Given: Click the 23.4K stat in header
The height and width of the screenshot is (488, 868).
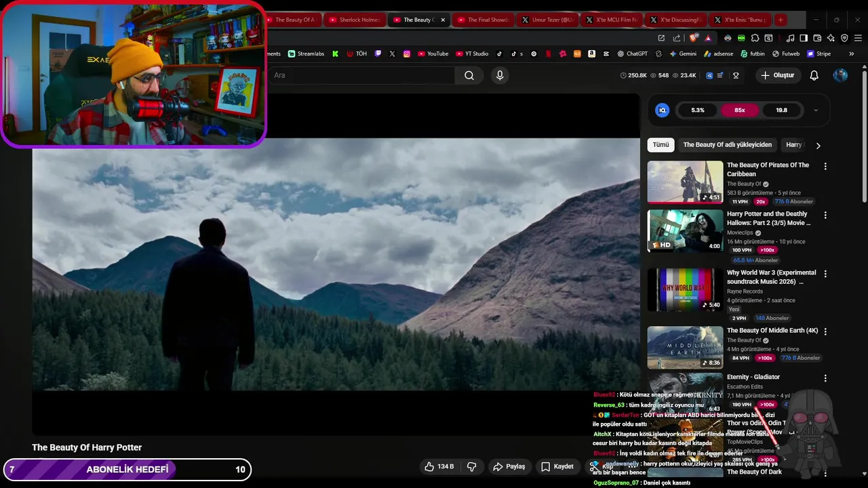Looking at the screenshot, I should (x=684, y=75).
